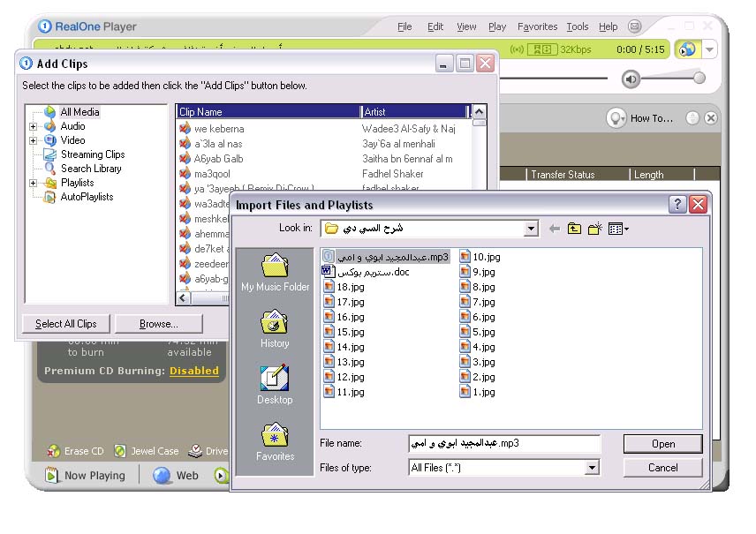Click the Select All Clips button
This screenshot has width=756, height=534.
tap(66, 324)
